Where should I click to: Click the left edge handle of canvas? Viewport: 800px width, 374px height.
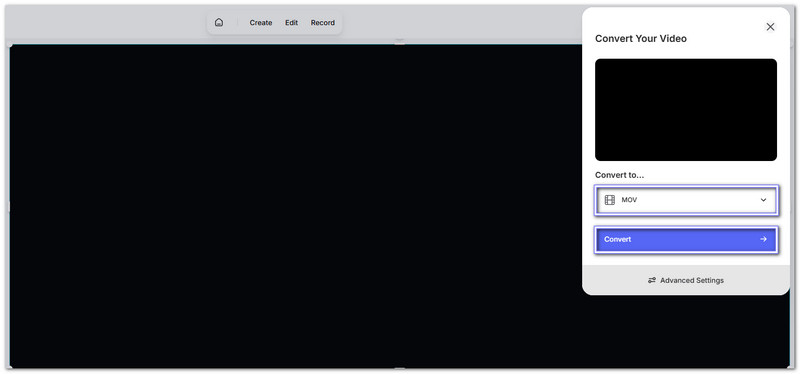[9, 206]
